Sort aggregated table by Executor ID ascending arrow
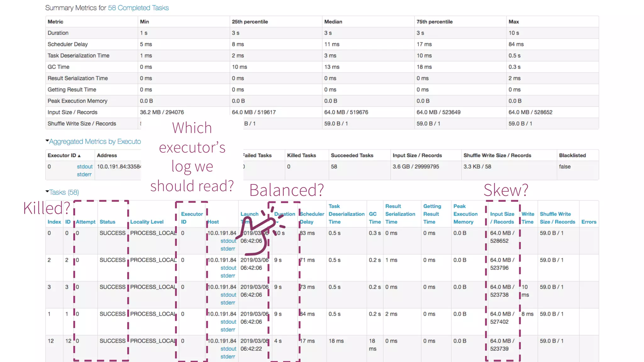The image size is (644, 362). [79, 156]
